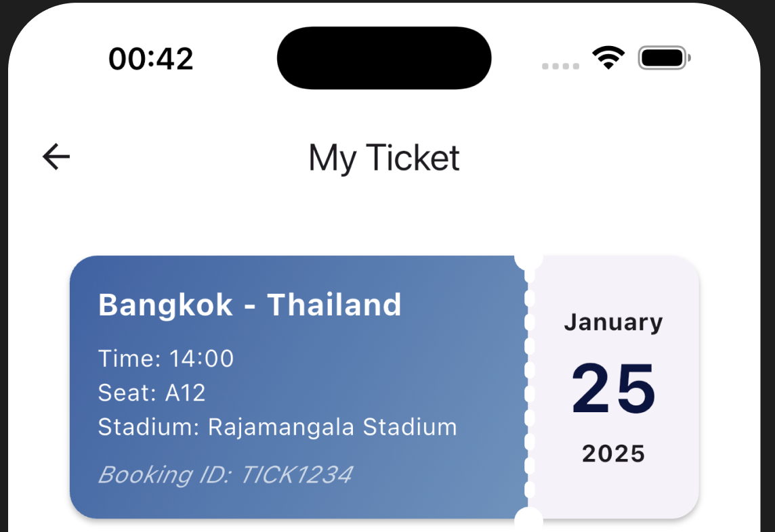This screenshot has width=775, height=532.
Task: Tap the cellular signal dots
Action: pos(560,66)
